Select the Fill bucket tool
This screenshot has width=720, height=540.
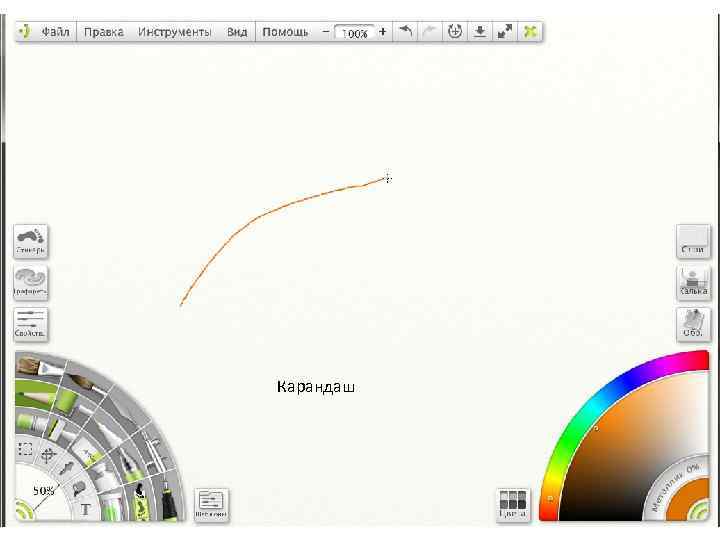[x=79, y=489]
